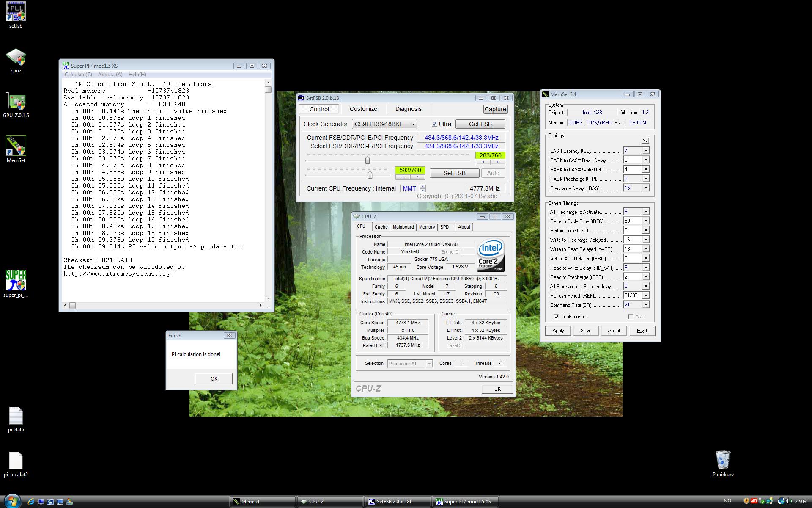Open Performance Level dropdown in MemSet
Screen dimensions: 812x508
(x=645, y=230)
